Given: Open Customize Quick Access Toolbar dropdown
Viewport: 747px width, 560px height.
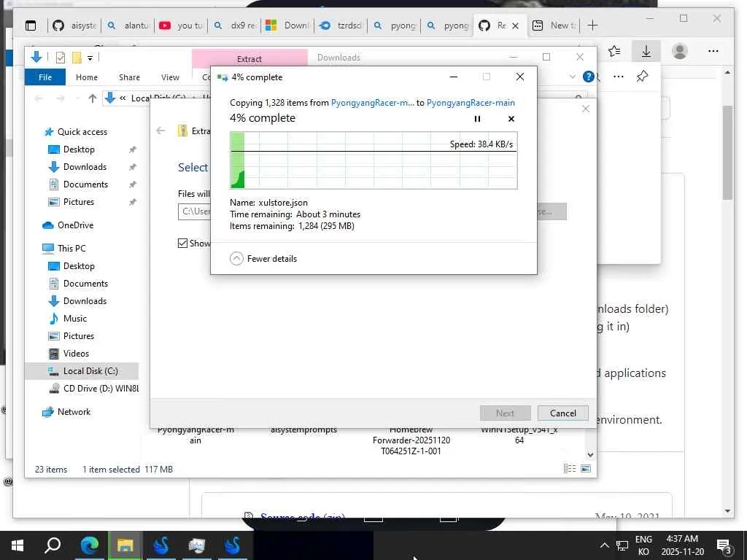Looking at the screenshot, I should tap(90, 58).
